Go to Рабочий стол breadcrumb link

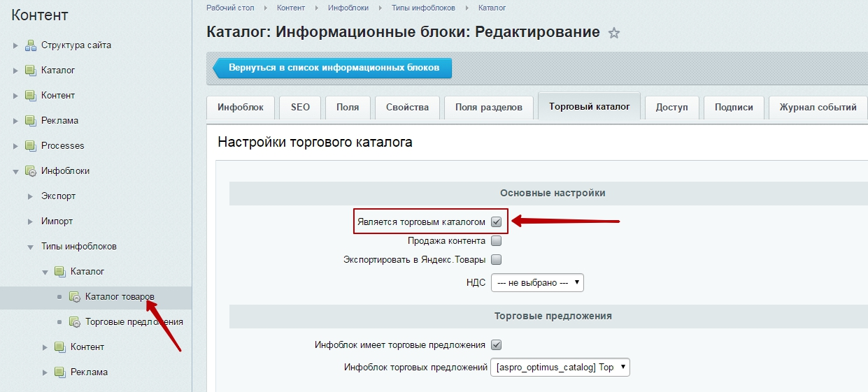point(230,8)
